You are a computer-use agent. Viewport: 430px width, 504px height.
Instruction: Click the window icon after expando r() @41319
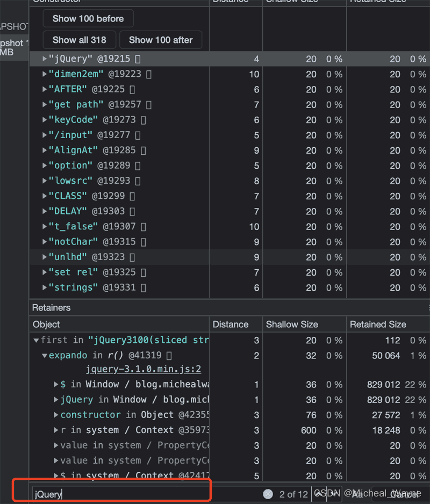[169, 355]
